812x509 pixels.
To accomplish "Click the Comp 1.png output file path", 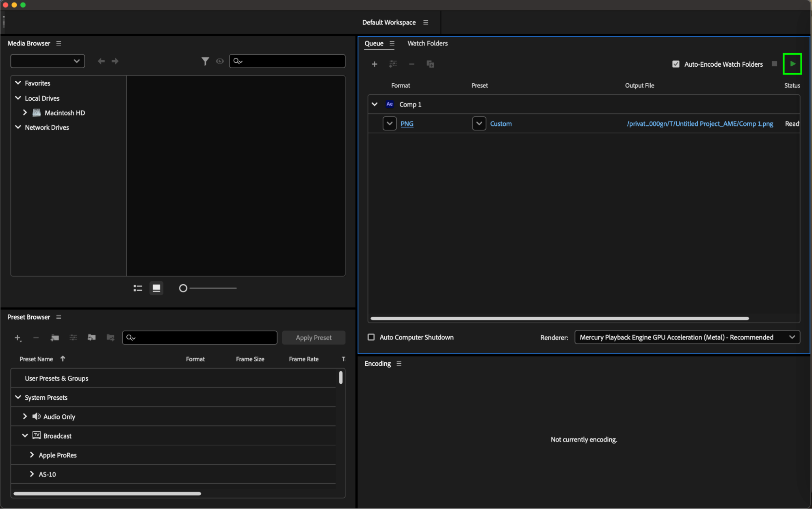I will (700, 124).
